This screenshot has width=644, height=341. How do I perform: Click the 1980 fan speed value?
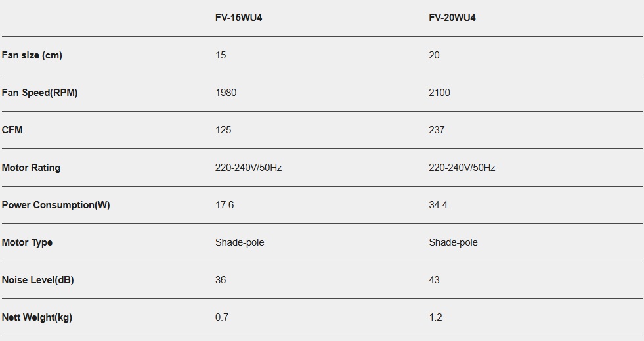(226, 93)
